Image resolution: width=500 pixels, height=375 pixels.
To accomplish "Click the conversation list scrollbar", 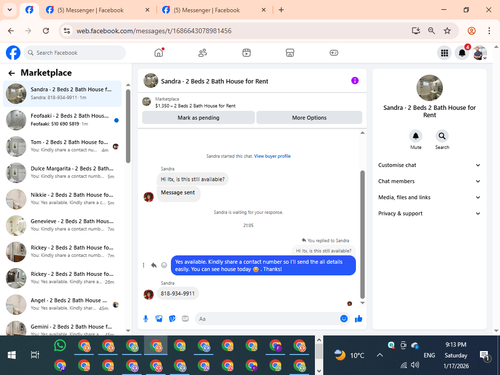I will point(128,126).
